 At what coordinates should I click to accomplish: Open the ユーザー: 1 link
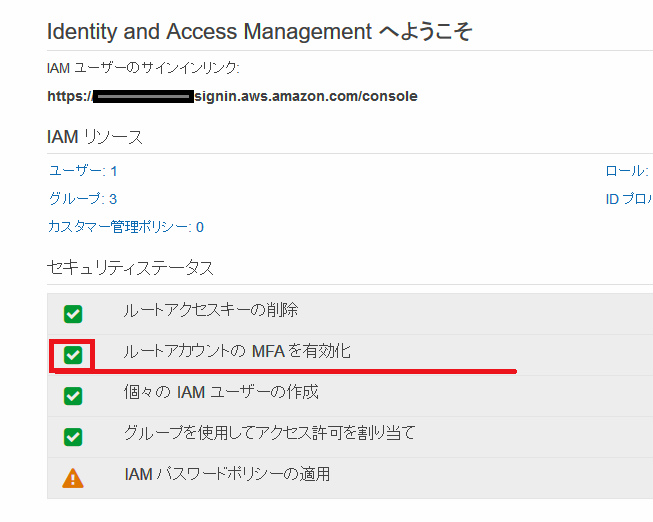click(x=82, y=171)
